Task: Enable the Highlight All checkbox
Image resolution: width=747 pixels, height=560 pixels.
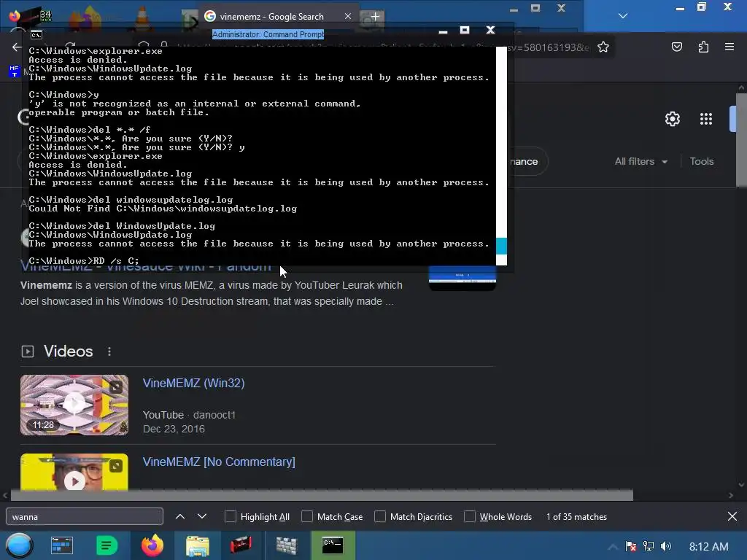Action: (x=230, y=516)
